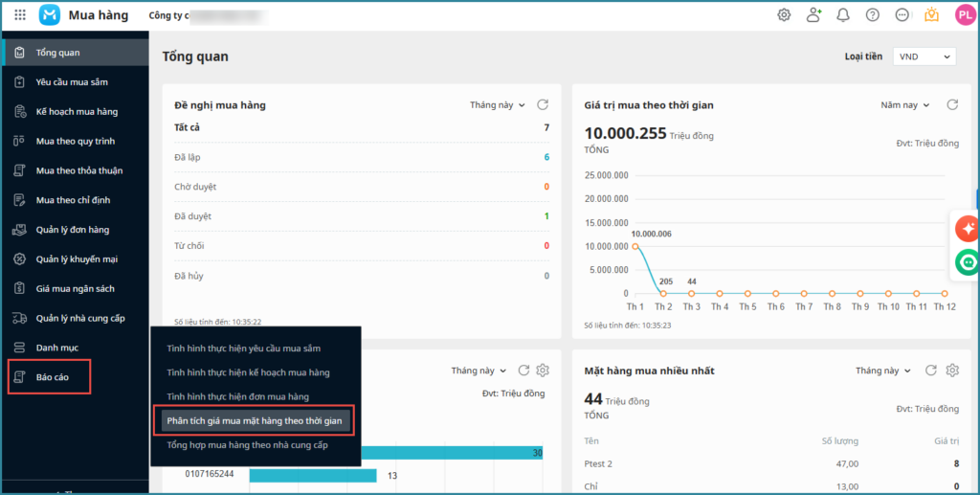
Task: Refresh Giá trị mua theo thời gian chart
Action: tap(952, 105)
